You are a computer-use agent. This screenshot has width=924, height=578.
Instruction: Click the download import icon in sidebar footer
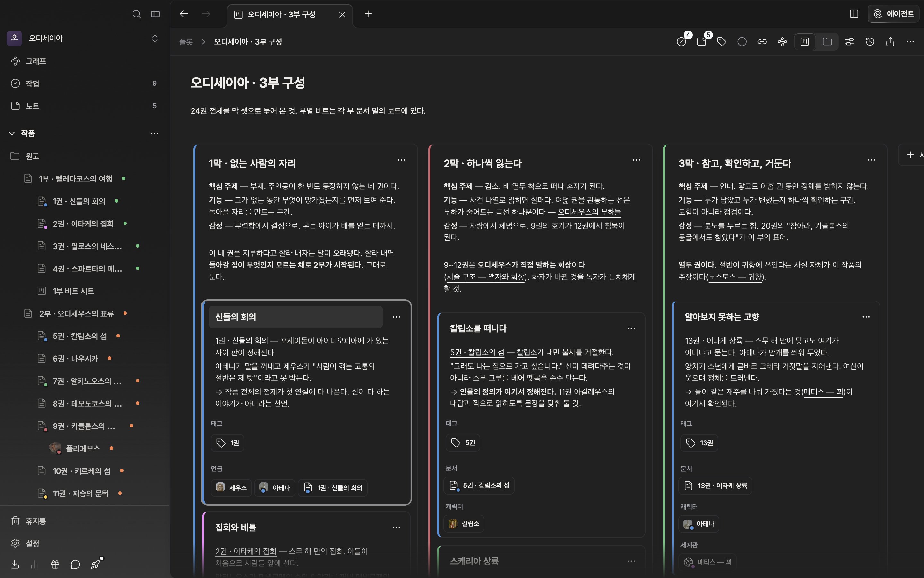click(15, 564)
